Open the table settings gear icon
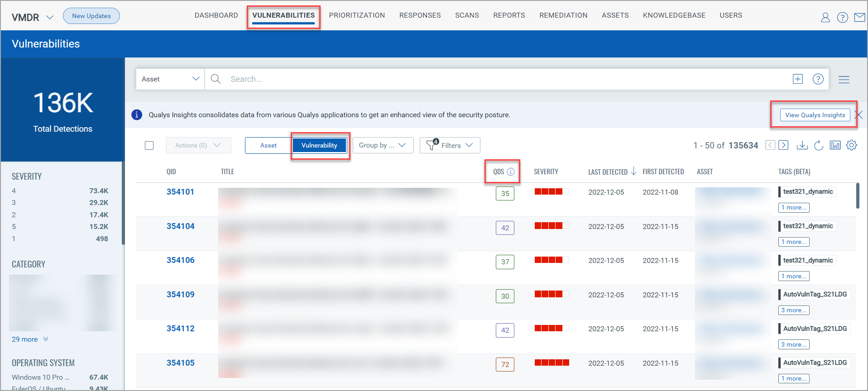This screenshot has width=868, height=391. [851, 145]
